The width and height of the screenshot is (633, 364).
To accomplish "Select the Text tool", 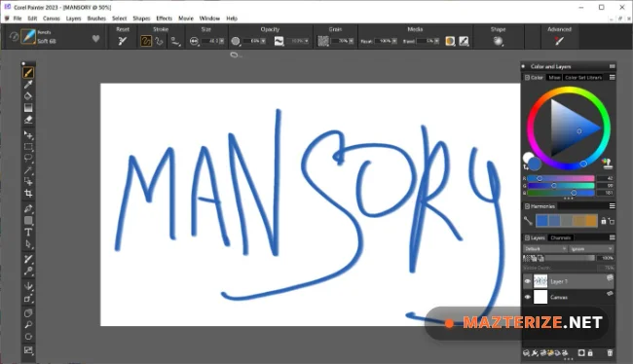I will [x=28, y=232].
